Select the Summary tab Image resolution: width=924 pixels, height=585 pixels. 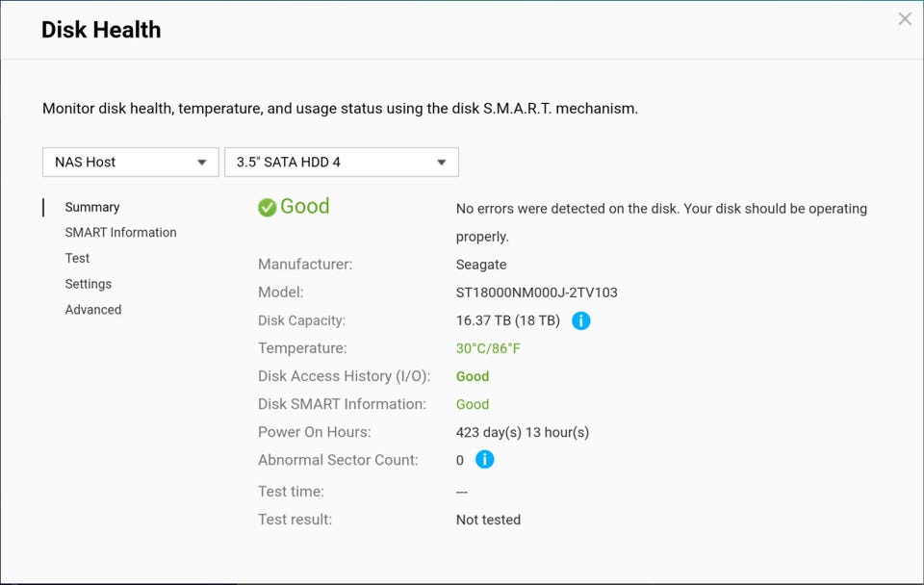[x=92, y=207]
